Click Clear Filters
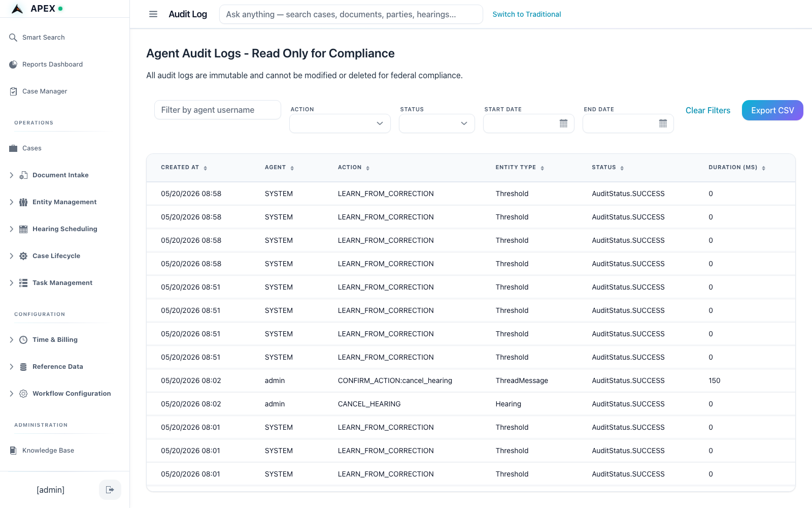The image size is (812, 508). pos(708,110)
